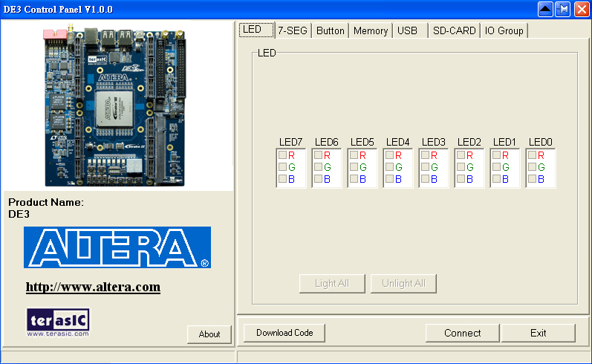592x364 pixels.
Task: Check LED7 blue checkbox
Action: (x=282, y=178)
